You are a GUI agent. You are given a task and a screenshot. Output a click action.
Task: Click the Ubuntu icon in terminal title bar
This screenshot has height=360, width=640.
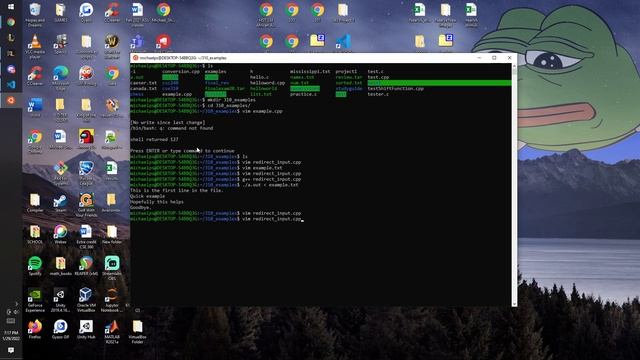[136, 58]
